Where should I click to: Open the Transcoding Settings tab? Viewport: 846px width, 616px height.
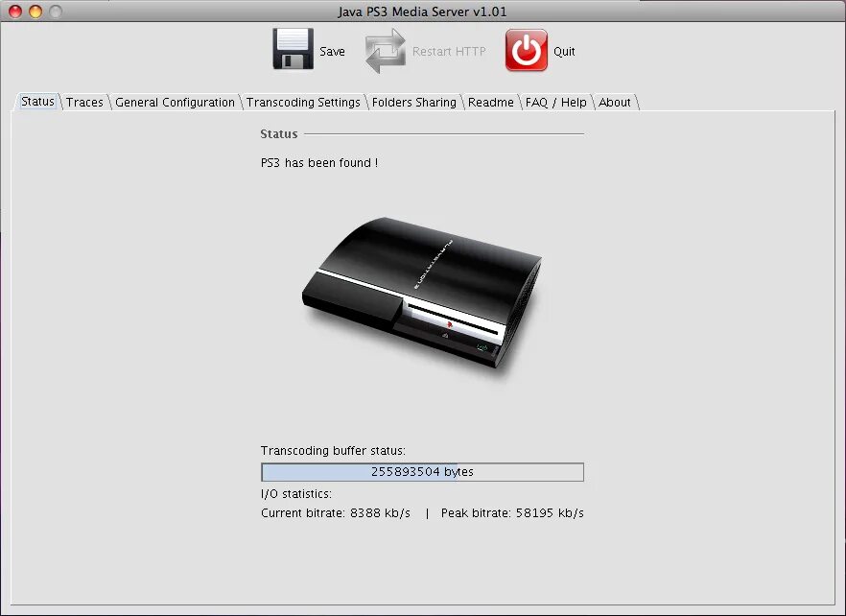303,102
